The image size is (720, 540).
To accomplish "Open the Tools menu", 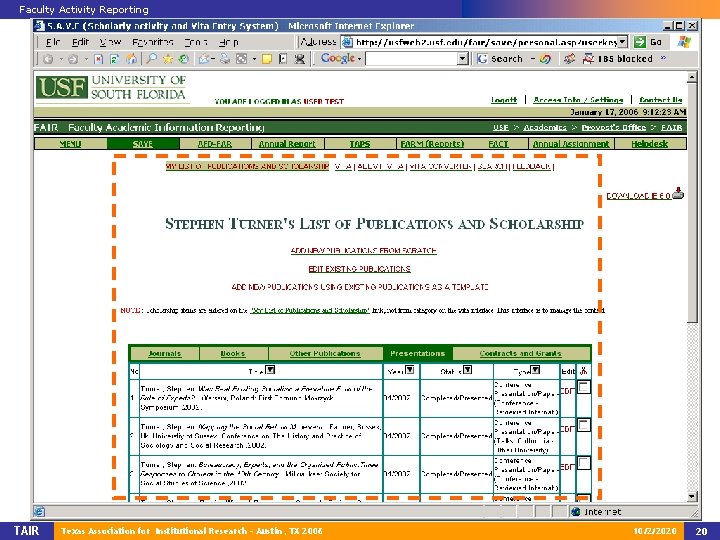I will [x=196, y=42].
